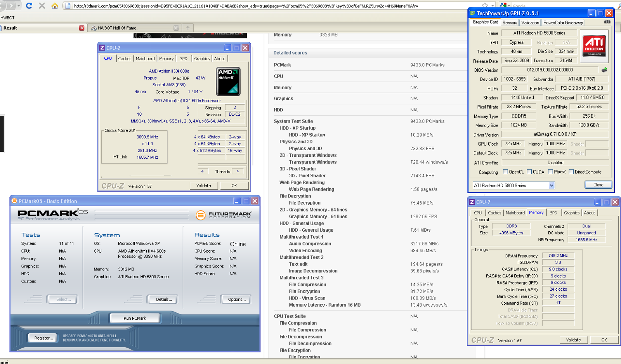This screenshot has height=364, width=621.
Task: Click the Online PCMark score link
Action: [238, 244]
